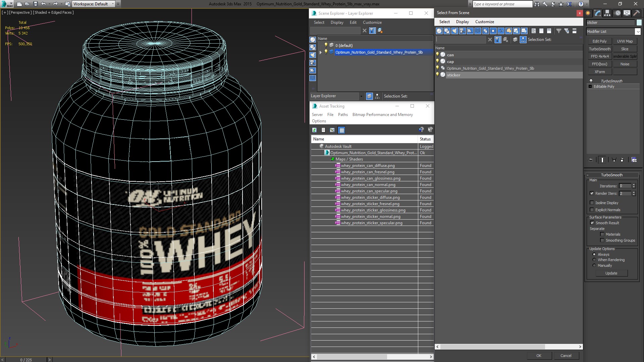Open the Hierarchy command panel tab

607,13
